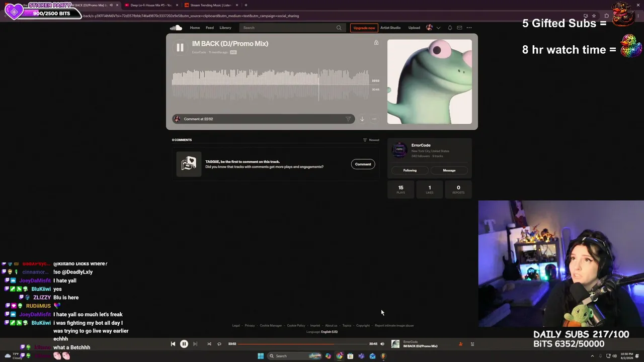Screen dimensions: 644x362
Task: View the 0 reposts stat
Action: [458, 189]
